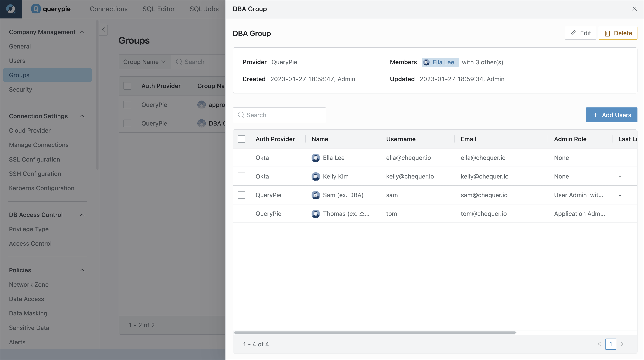Viewport: 644px width, 360px height.
Task: Check the first QueryPie group row checkbox
Action: [x=127, y=105]
